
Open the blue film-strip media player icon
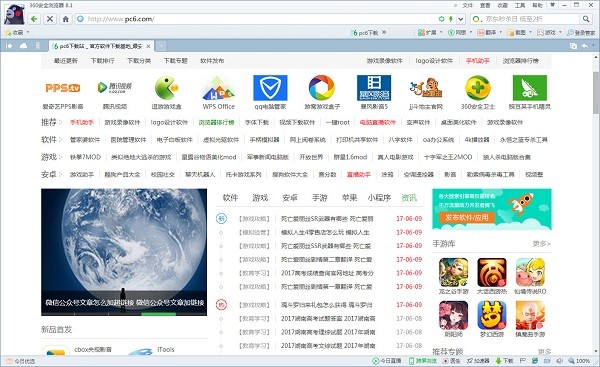click(x=374, y=88)
